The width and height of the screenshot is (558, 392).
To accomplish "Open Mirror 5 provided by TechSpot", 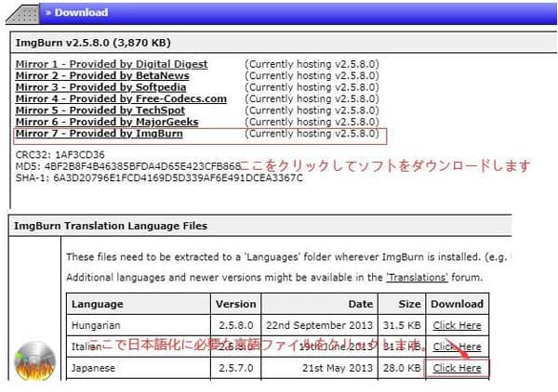I will click(100, 111).
